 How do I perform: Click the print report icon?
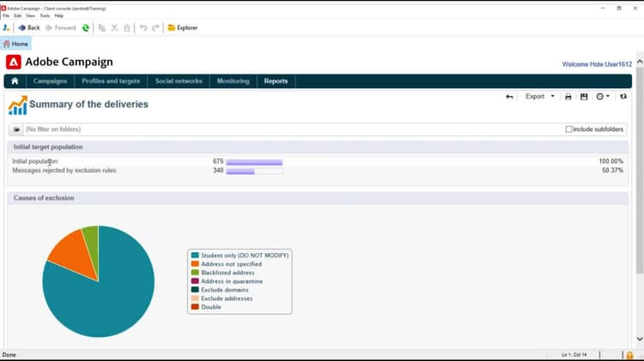pyautogui.click(x=568, y=97)
